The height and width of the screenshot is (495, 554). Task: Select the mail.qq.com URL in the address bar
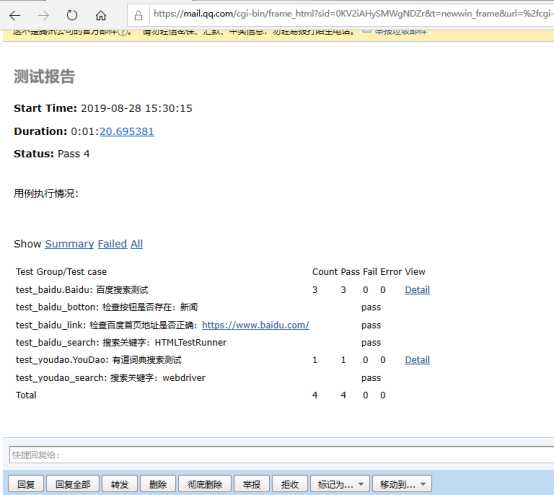(352, 14)
